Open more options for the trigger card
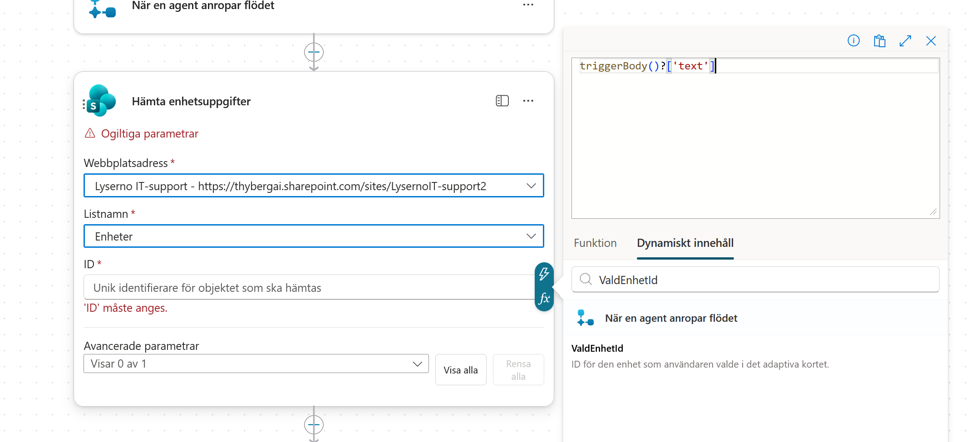Screen dimensions: 980x442 (x=528, y=5)
